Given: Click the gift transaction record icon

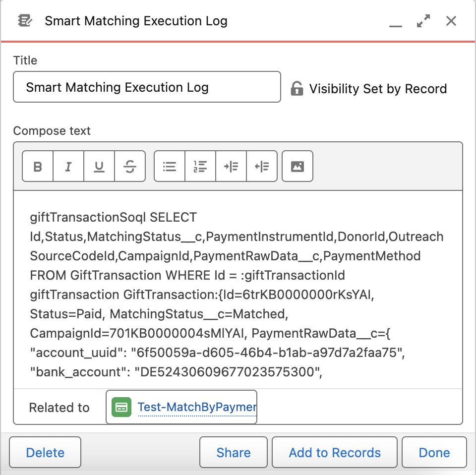Looking at the screenshot, I should pos(121,408).
